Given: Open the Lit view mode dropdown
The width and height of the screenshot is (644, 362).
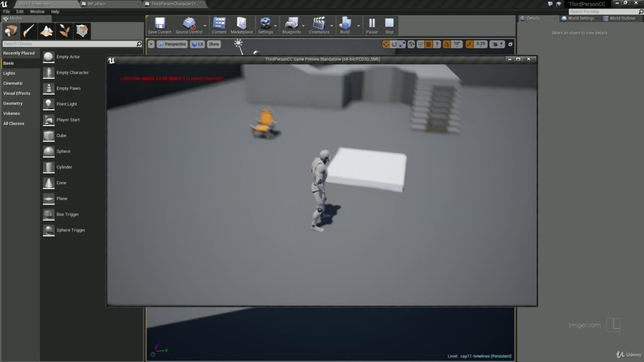Looking at the screenshot, I should (198, 44).
